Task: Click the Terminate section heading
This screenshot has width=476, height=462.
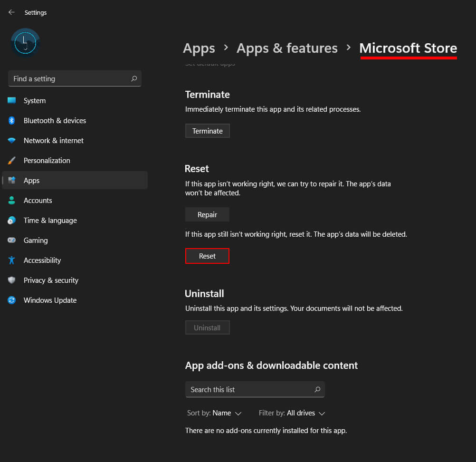Action: tap(207, 95)
